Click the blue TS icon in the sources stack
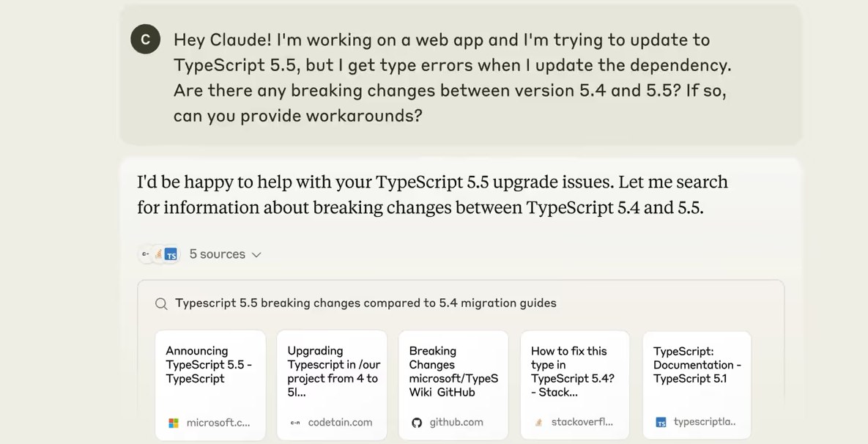The image size is (868, 444). [x=171, y=254]
